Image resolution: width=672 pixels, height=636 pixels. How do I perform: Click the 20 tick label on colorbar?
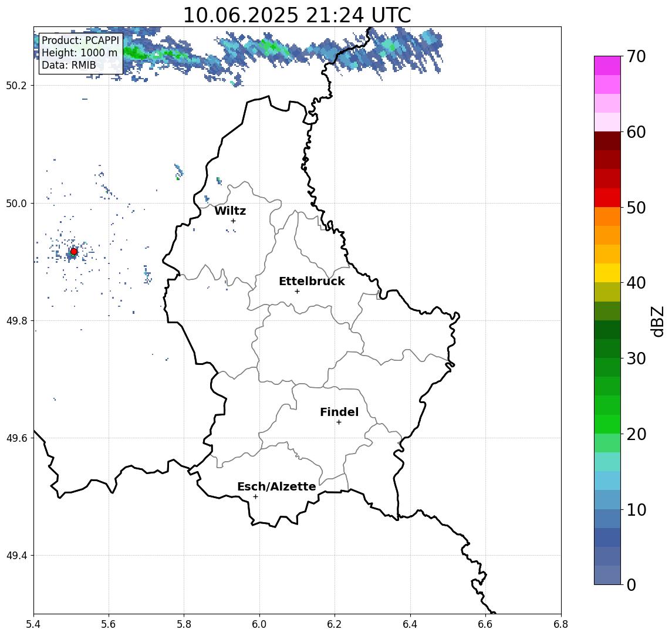tap(636, 434)
